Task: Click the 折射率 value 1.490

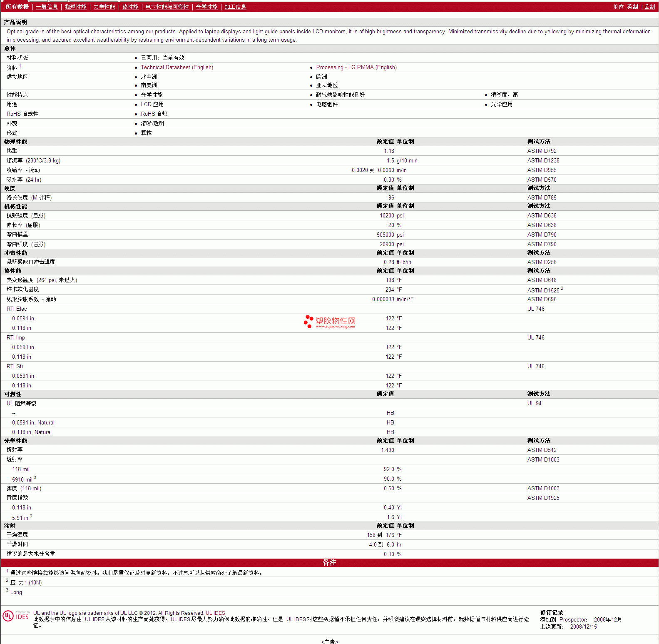Action: click(388, 450)
